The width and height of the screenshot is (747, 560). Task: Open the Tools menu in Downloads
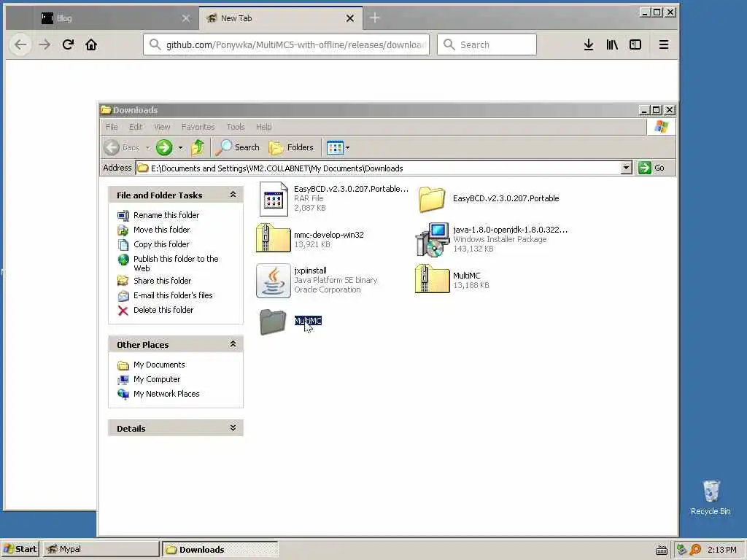(236, 127)
